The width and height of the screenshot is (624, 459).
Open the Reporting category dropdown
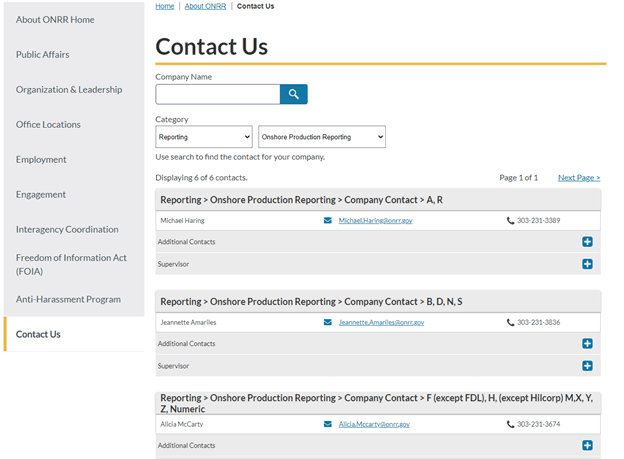204,137
